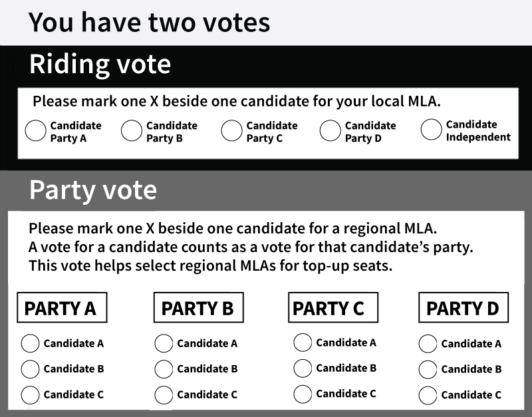Choose Candidate C under Party C

click(303, 394)
